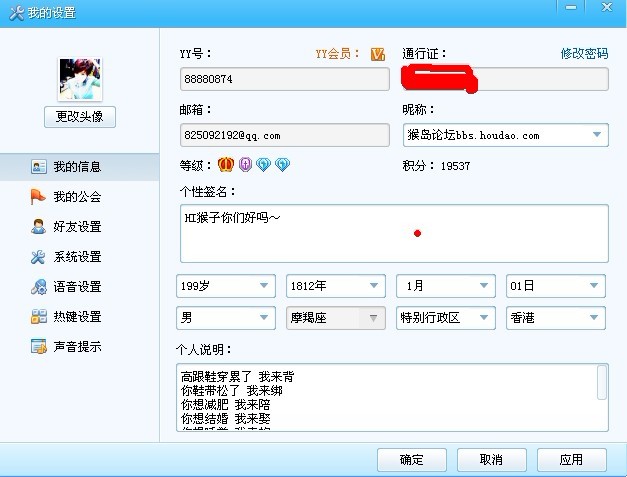The width and height of the screenshot is (627, 477).
Task: Confirm with the 确定 button
Action: (412, 459)
